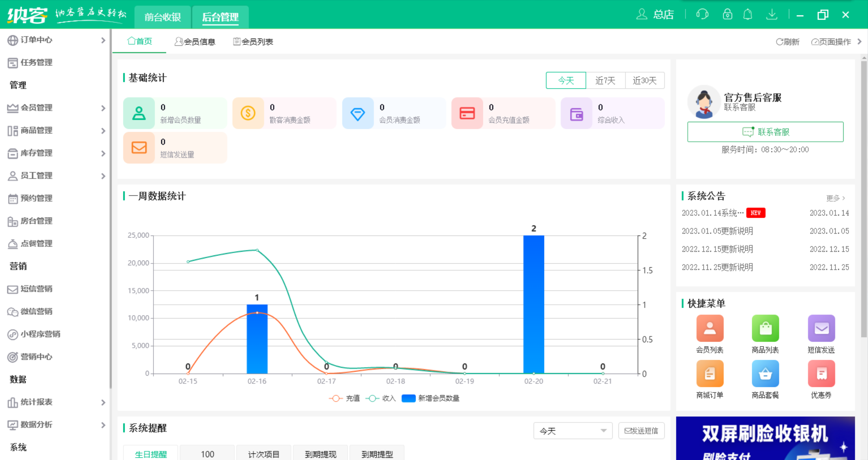Viewport: 868px width, 460px height.
Task: Open the 会员列表 quick menu icon
Action: pos(709,328)
